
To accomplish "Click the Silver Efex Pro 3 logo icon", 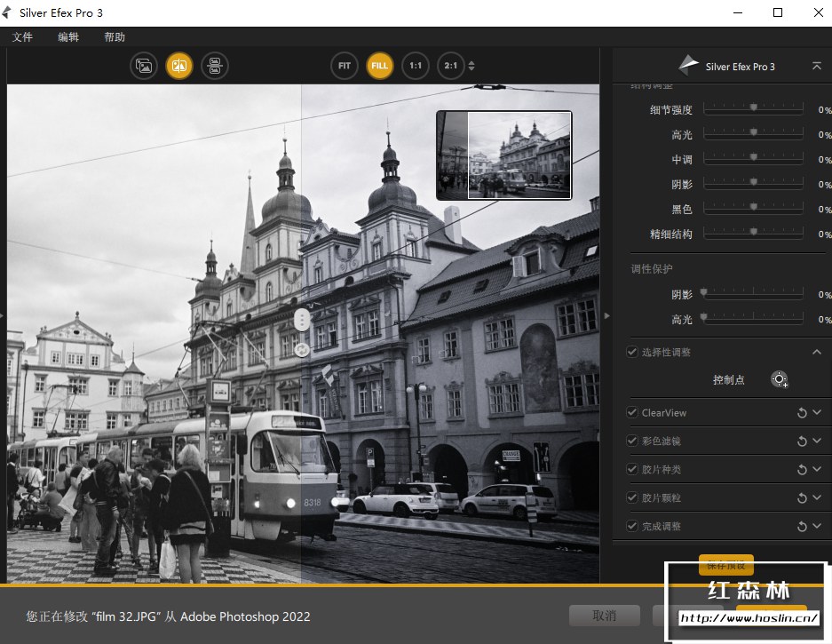I will tap(689, 66).
